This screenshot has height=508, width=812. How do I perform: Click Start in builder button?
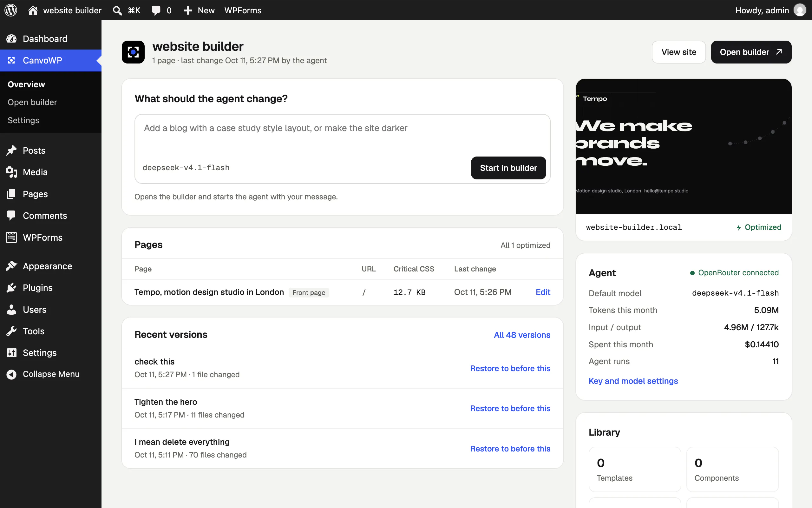pos(508,168)
